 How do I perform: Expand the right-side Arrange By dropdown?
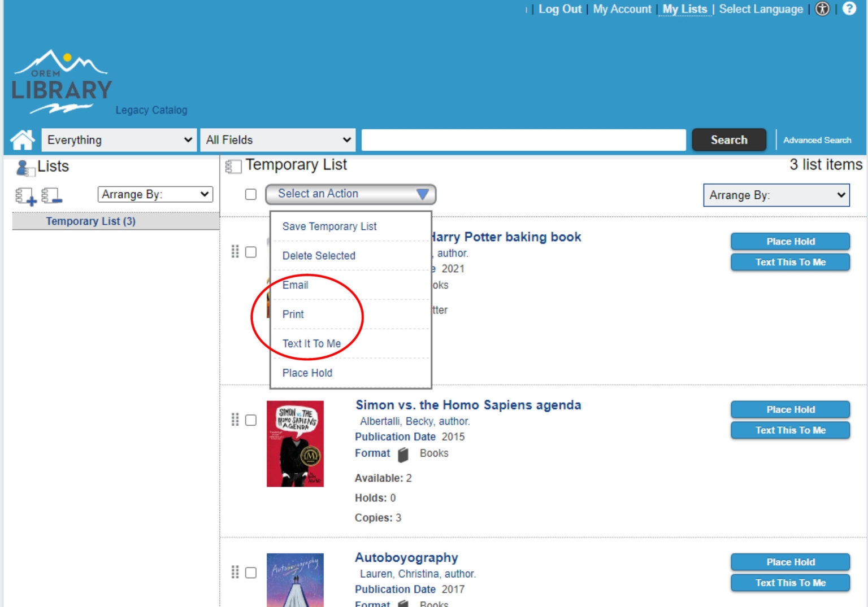pos(776,195)
